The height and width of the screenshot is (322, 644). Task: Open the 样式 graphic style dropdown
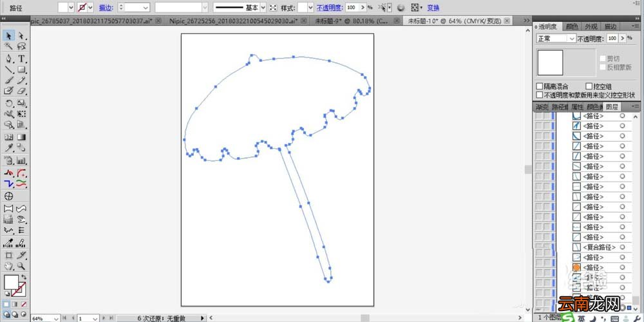310,7
